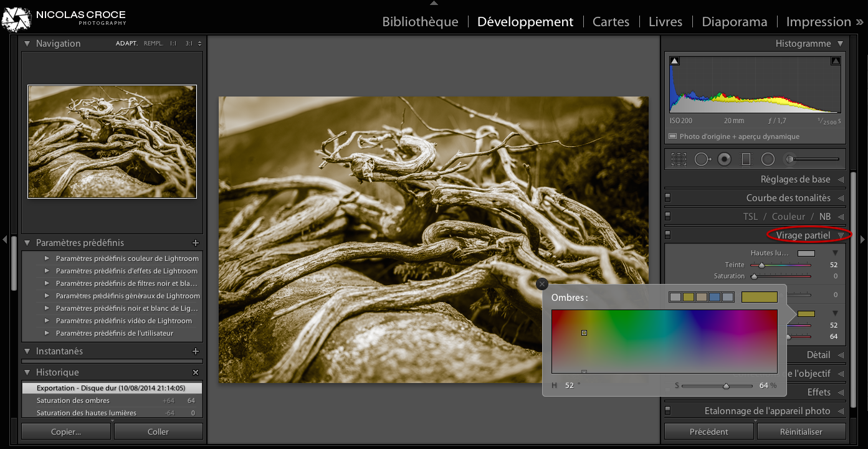Select the Crop overlay tool
The image size is (868, 449).
coord(679,159)
